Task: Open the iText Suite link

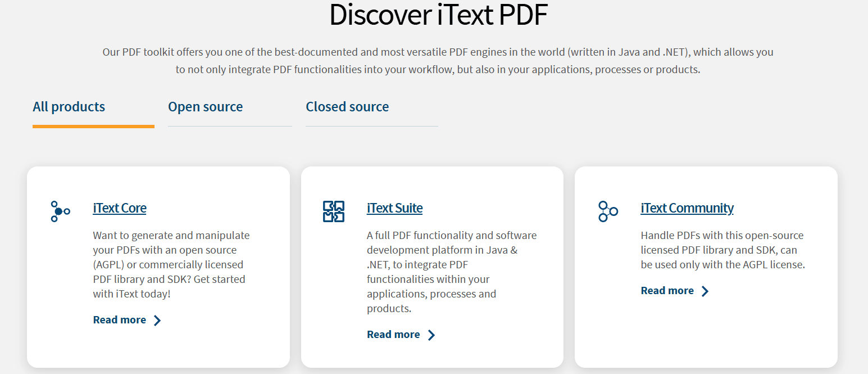Action: pos(394,208)
